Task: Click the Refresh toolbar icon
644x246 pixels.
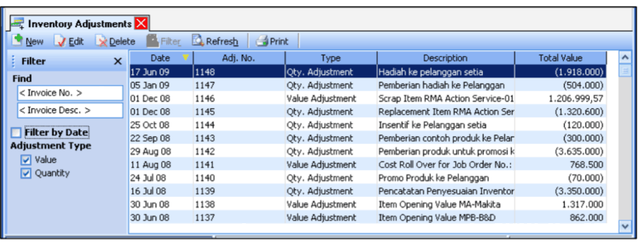Action: pos(198,41)
